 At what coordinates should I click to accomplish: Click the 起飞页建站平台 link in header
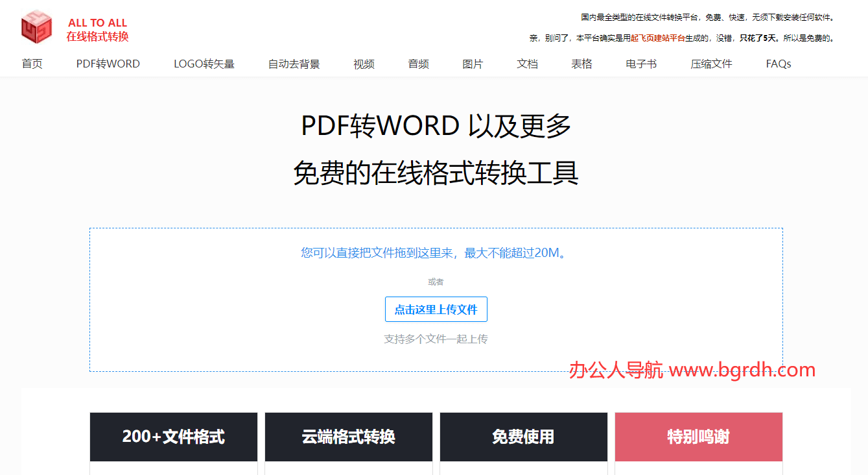(657, 38)
